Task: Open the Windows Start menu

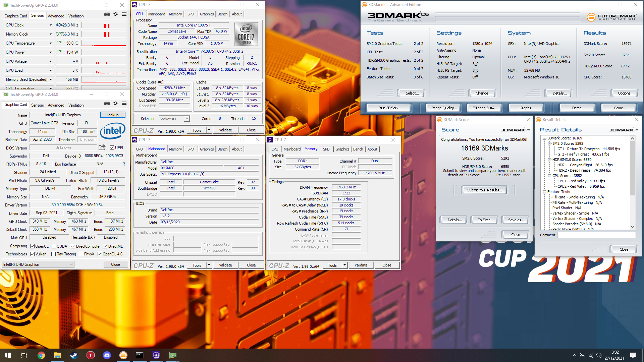Action: pyautogui.click(x=8, y=355)
